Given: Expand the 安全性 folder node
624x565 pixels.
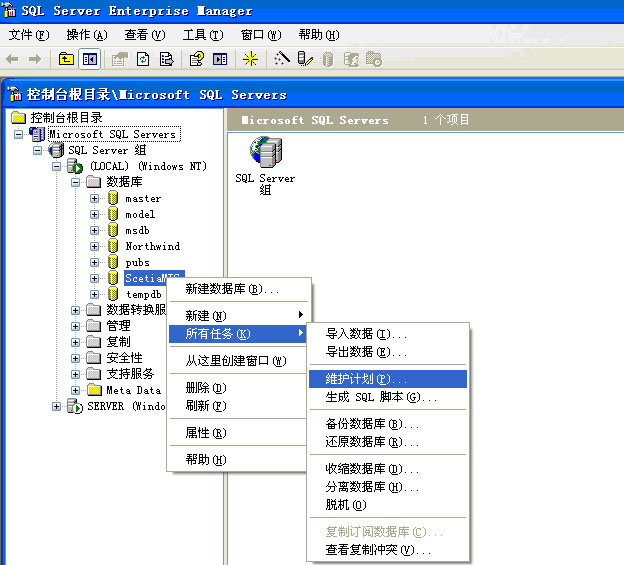Looking at the screenshot, I should [x=76, y=358].
